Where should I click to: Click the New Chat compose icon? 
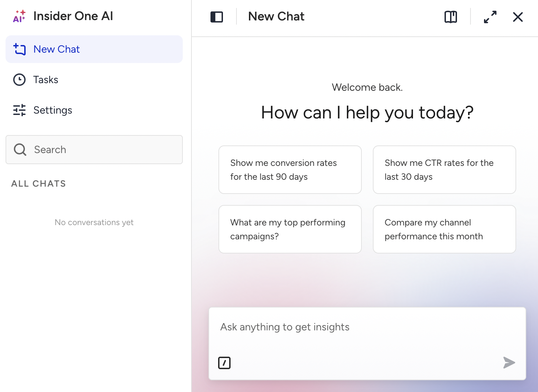coord(19,49)
